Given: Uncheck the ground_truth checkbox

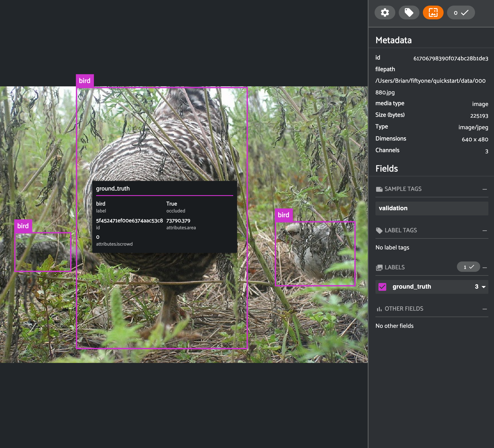Looking at the screenshot, I should (382, 287).
